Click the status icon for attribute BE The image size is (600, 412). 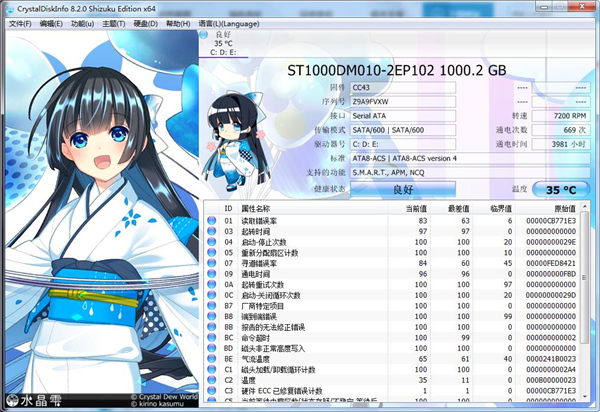(x=212, y=359)
